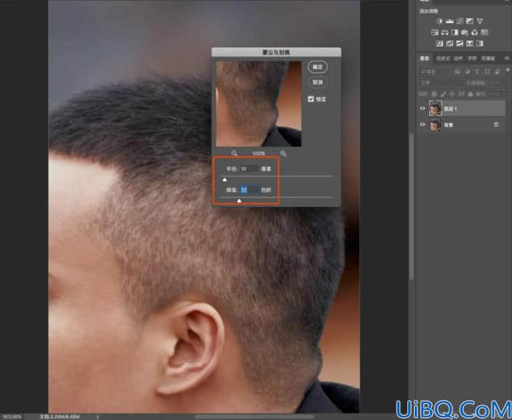
Task: Open the layer kind filter dropdown
Action: coord(434,72)
